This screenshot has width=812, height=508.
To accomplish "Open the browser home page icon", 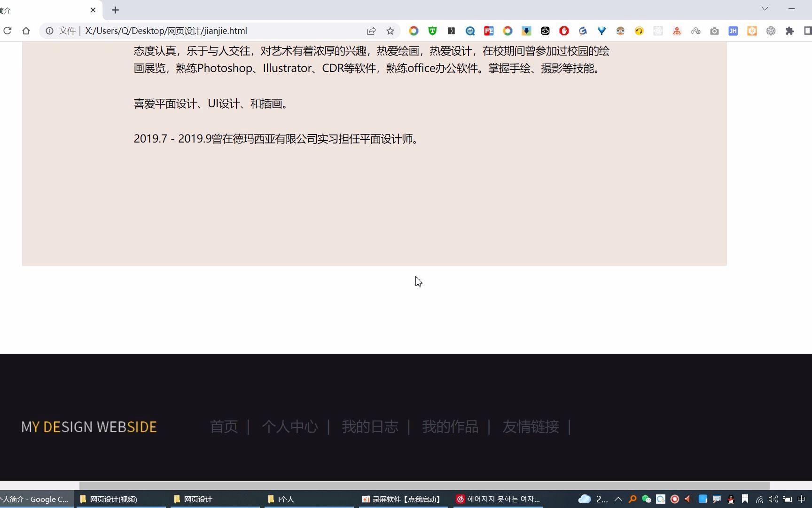I will [x=26, y=31].
